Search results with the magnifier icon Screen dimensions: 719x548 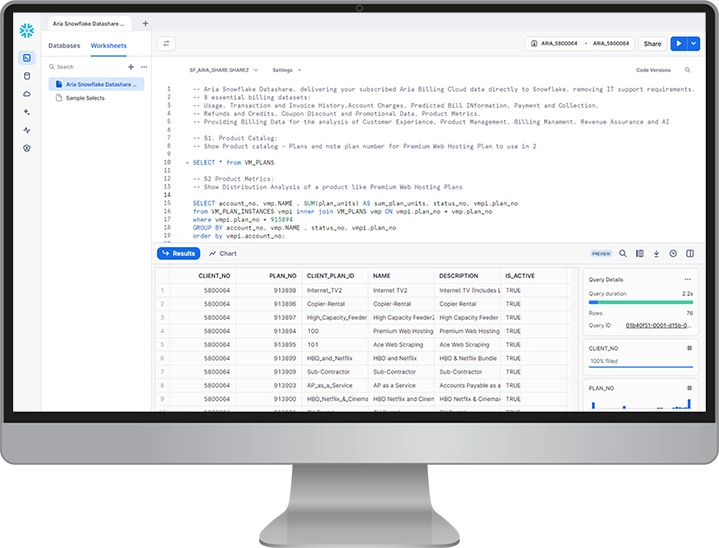[x=623, y=254]
